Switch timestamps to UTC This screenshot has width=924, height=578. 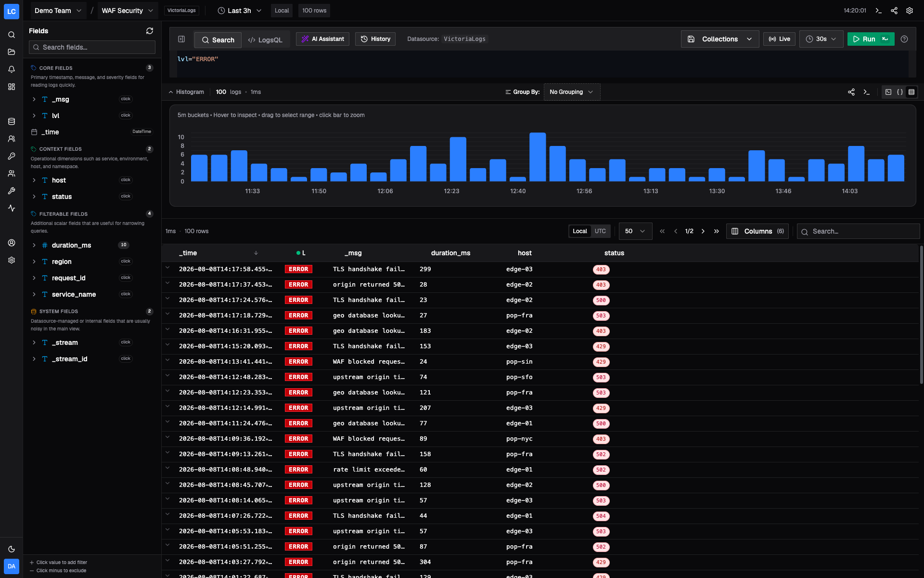[600, 231]
